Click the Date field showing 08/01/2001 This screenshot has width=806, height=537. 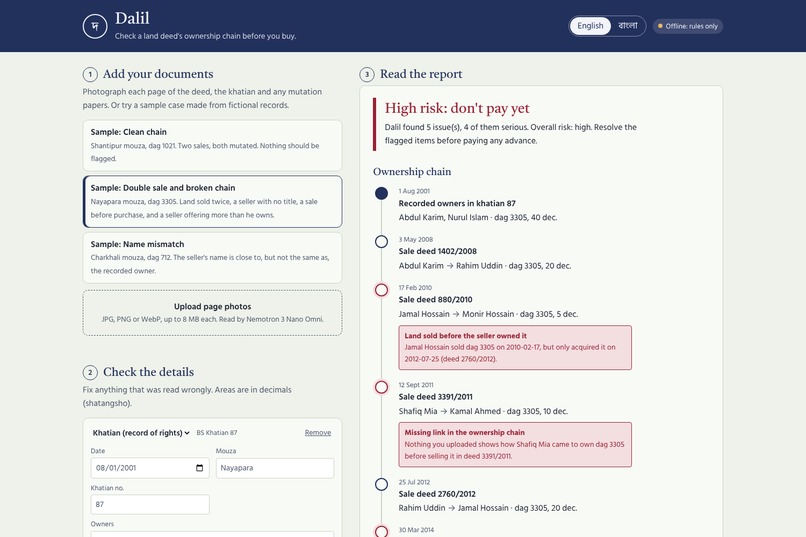[x=150, y=468]
